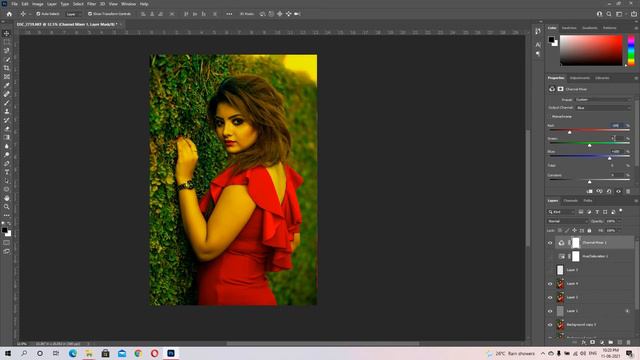Viewport: 640px width, 360px height.
Task: Click the three-dots more options in options bar
Action: 229,14
